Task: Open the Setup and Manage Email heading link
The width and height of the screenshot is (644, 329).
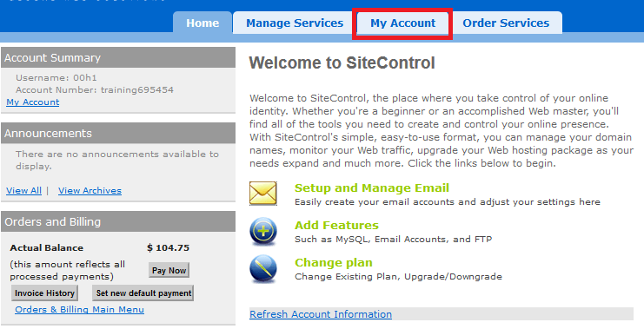Action: pos(372,188)
